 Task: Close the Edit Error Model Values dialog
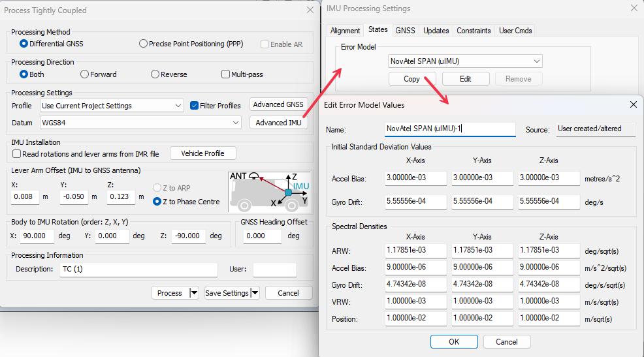634,104
